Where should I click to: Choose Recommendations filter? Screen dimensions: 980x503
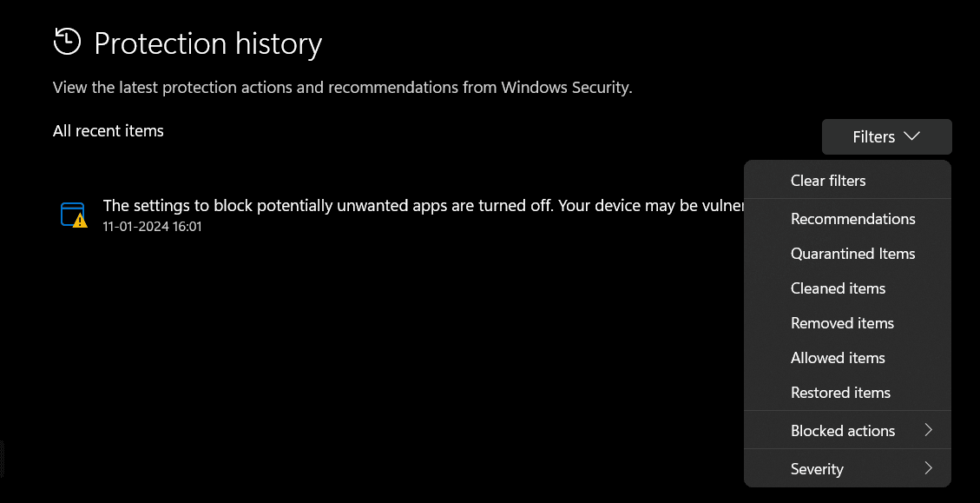coord(852,218)
